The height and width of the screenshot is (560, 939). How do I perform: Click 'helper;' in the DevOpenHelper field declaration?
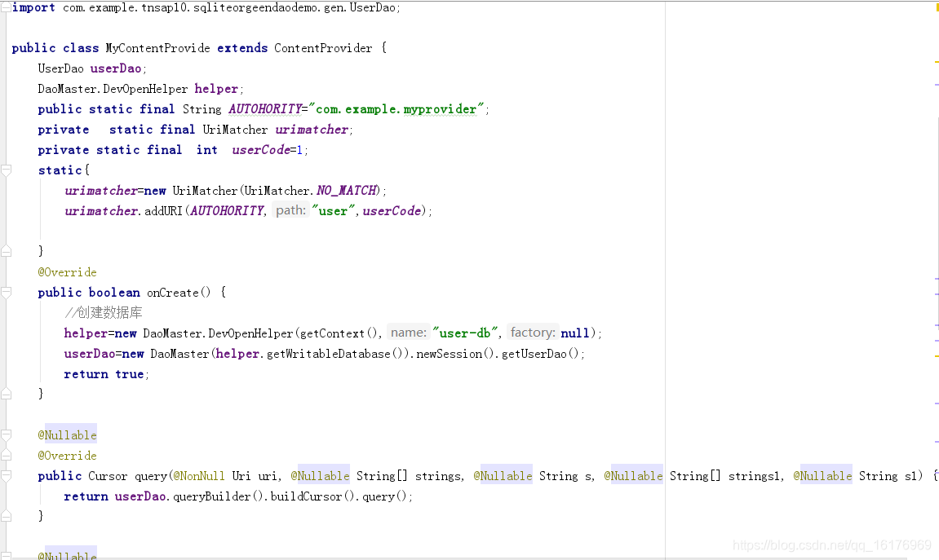coord(218,89)
